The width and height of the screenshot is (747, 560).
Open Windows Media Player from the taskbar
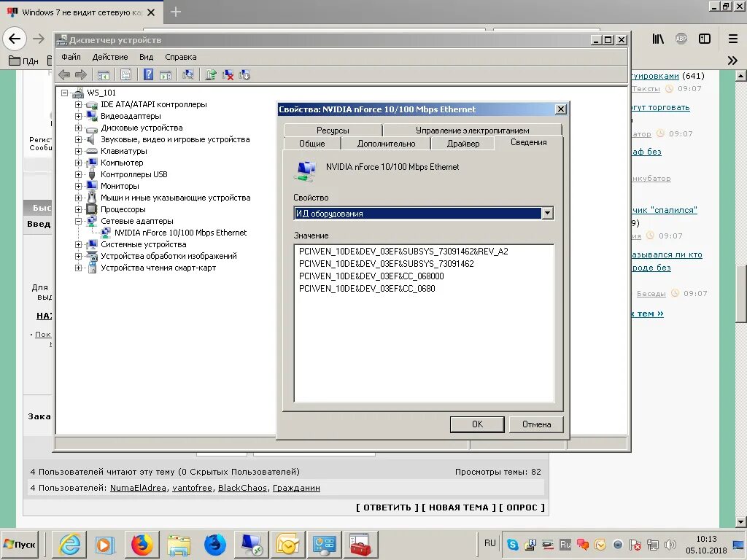(104, 544)
